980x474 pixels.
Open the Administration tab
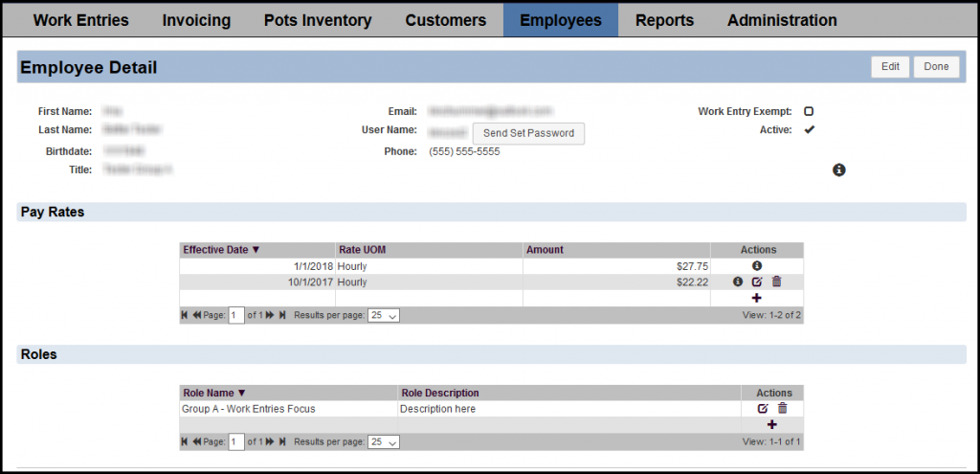point(782,20)
